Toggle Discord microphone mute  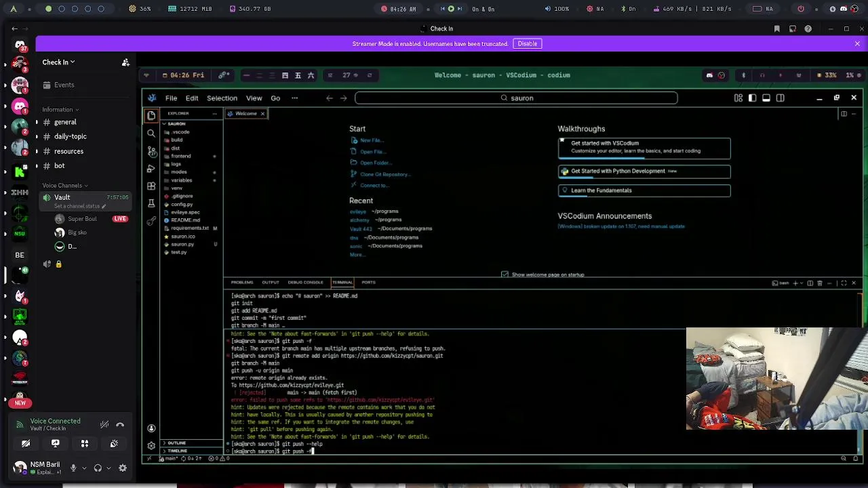click(74, 468)
